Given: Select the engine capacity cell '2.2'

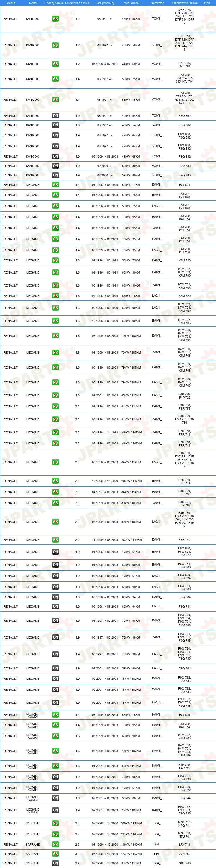Looking at the screenshot, I should [77, 864].
